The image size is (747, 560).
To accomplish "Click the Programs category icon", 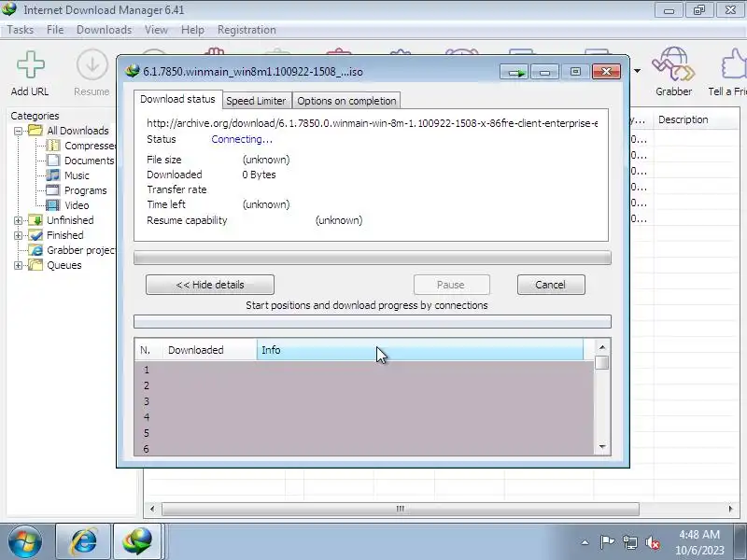I will click(x=53, y=190).
